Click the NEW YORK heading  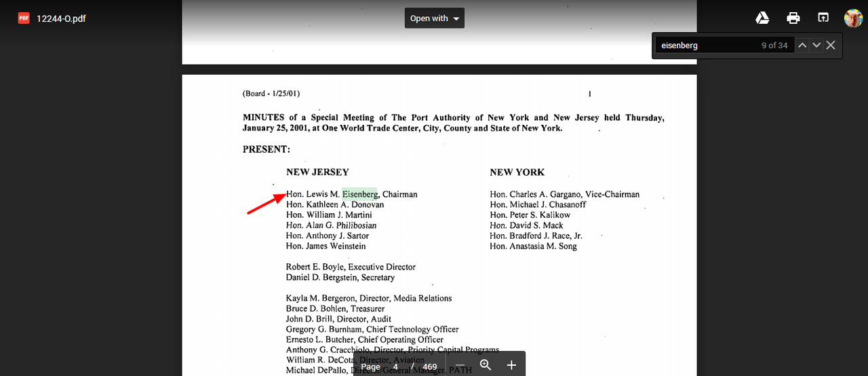[x=517, y=172]
